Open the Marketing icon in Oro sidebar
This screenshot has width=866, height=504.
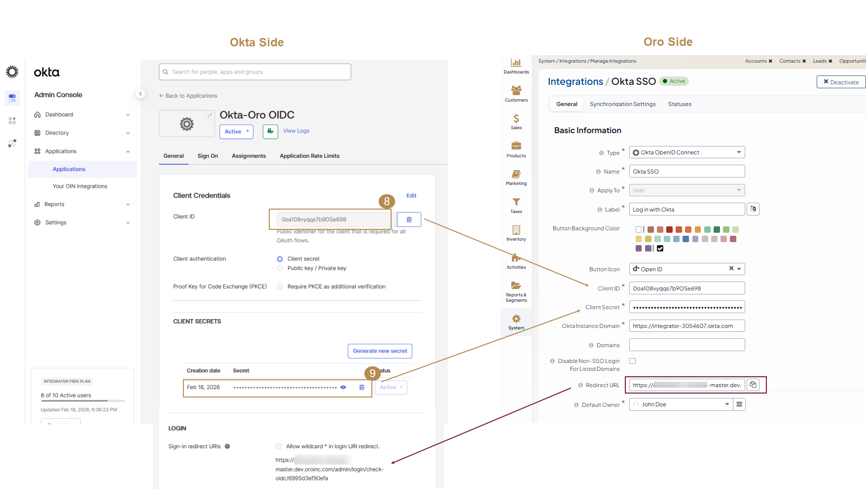click(516, 177)
